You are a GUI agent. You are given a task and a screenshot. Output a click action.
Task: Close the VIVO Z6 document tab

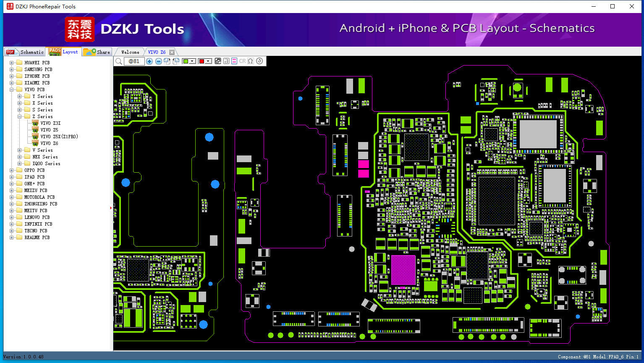coord(172,52)
